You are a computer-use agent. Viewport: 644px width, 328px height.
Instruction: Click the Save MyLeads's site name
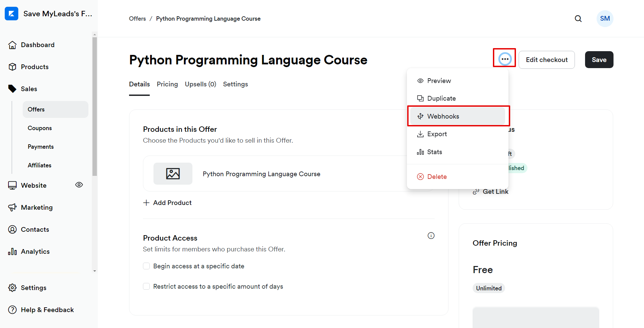pyautogui.click(x=58, y=14)
